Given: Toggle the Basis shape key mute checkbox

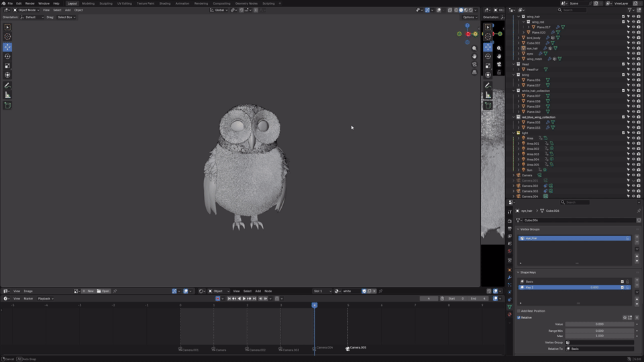Looking at the screenshot, I should (x=623, y=282).
